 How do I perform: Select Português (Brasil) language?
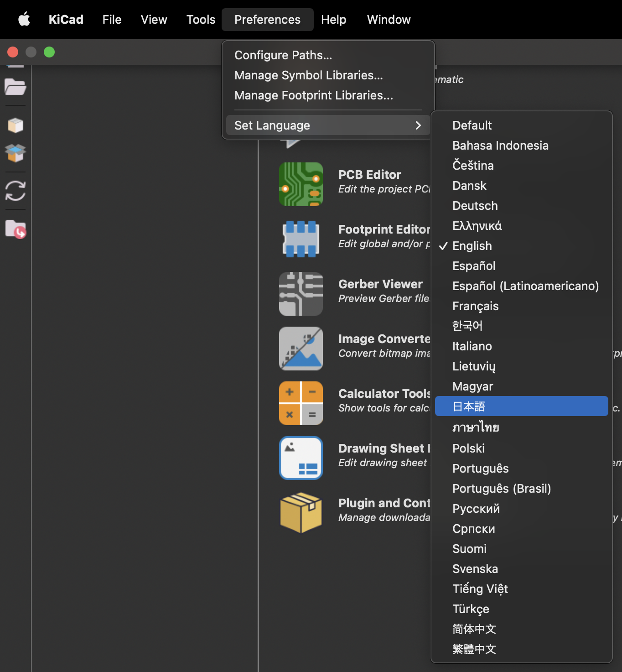point(522,489)
